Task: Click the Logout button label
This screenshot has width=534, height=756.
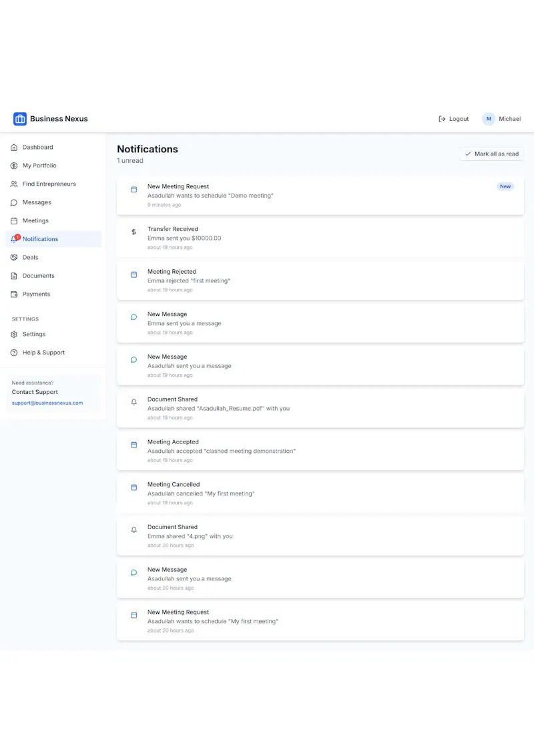Action: pos(459,119)
